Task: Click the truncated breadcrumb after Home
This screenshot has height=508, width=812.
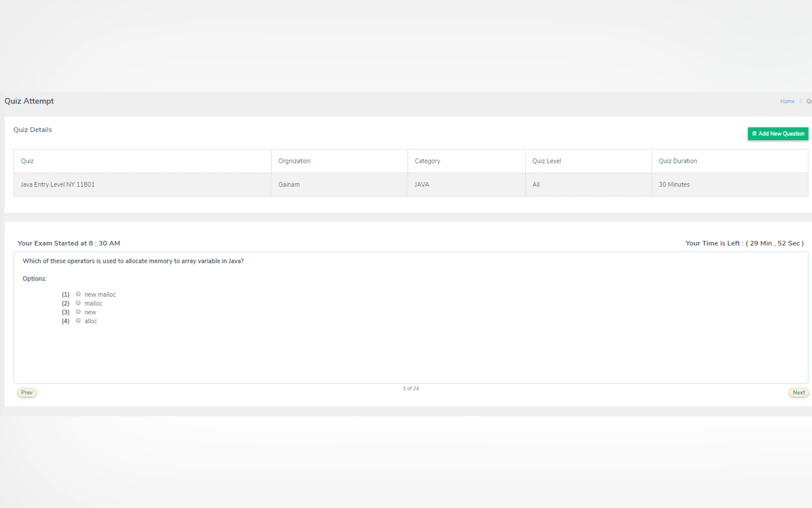Action: pos(809,101)
